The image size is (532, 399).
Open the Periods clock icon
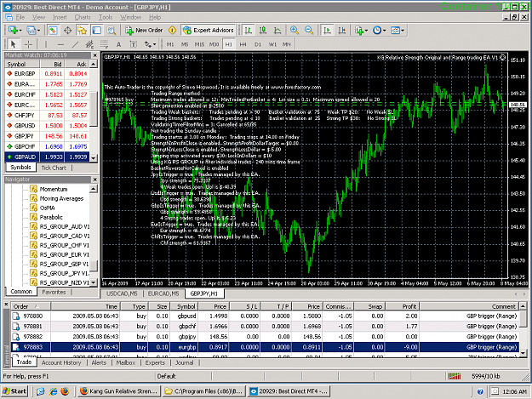[377, 30]
